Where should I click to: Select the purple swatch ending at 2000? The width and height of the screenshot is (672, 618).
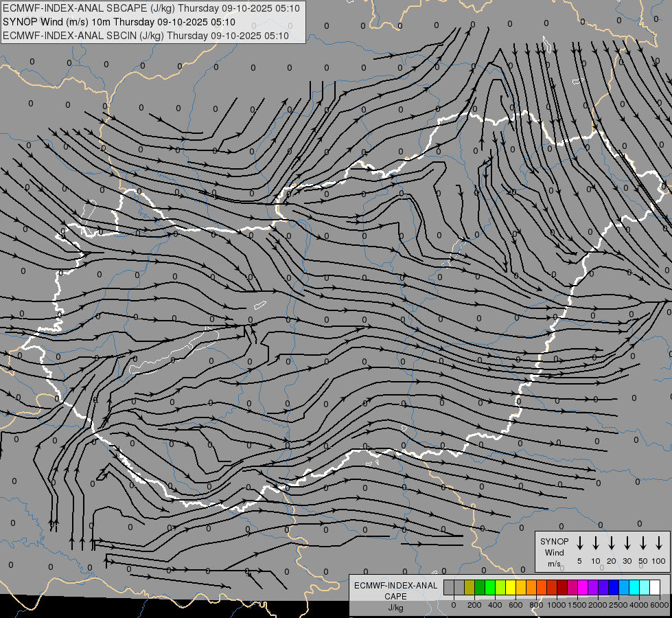[x=593, y=587]
